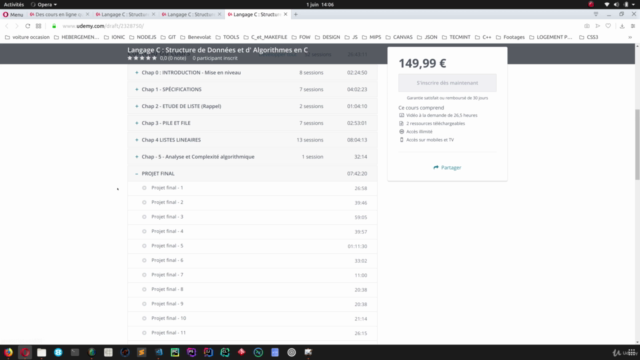
Task: Click the five-star rating under course title
Action: pos(142,58)
